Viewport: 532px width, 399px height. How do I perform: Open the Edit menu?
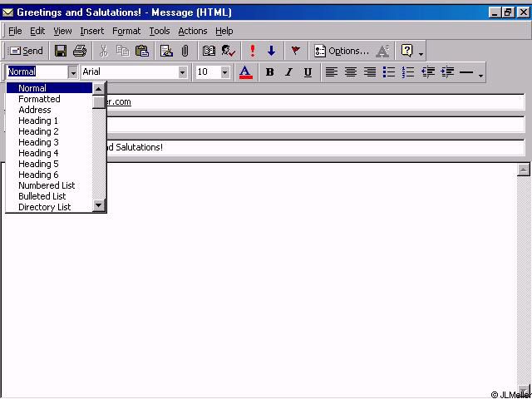point(37,32)
